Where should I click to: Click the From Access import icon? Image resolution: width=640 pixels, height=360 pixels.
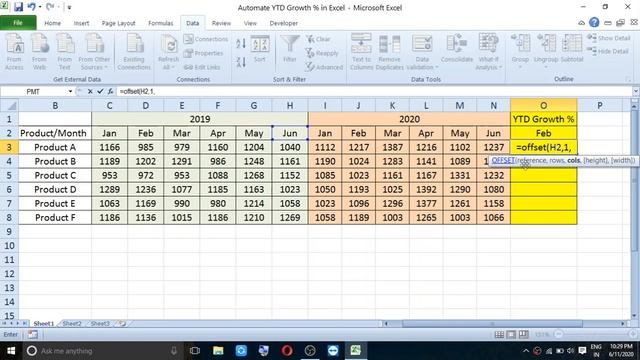pos(14,52)
